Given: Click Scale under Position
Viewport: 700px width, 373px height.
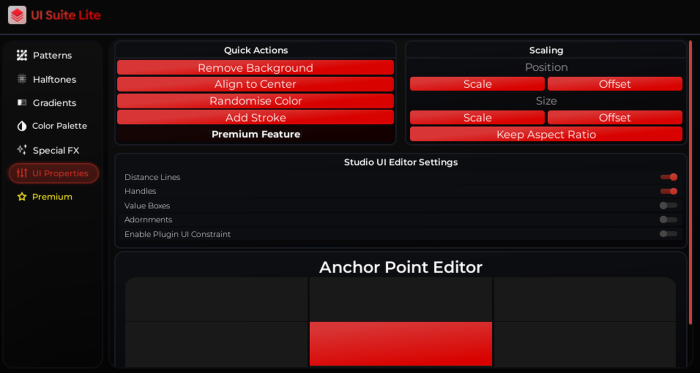Looking at the screenshot, I should click(477, 84).
